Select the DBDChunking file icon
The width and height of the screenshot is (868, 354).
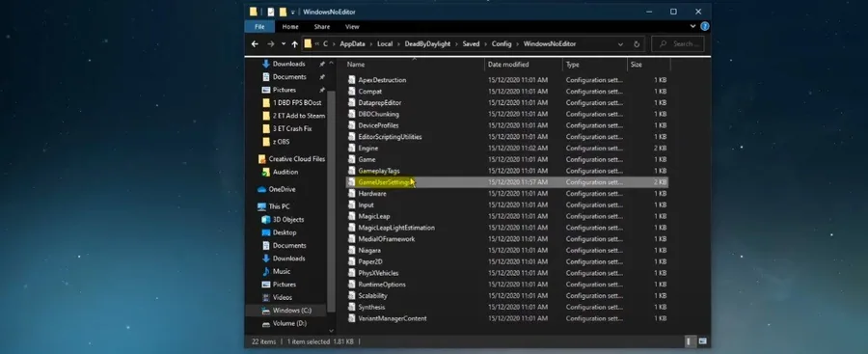(351, 114)
